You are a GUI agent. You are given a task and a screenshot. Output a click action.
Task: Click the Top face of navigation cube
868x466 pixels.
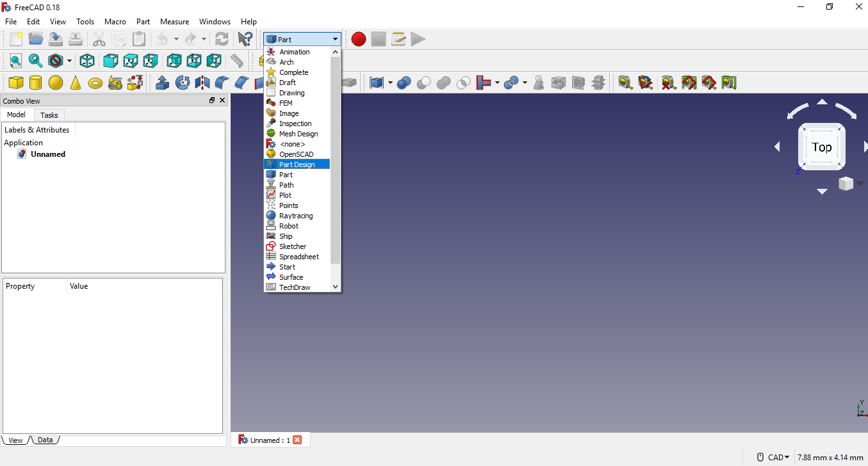pos(822,147)
